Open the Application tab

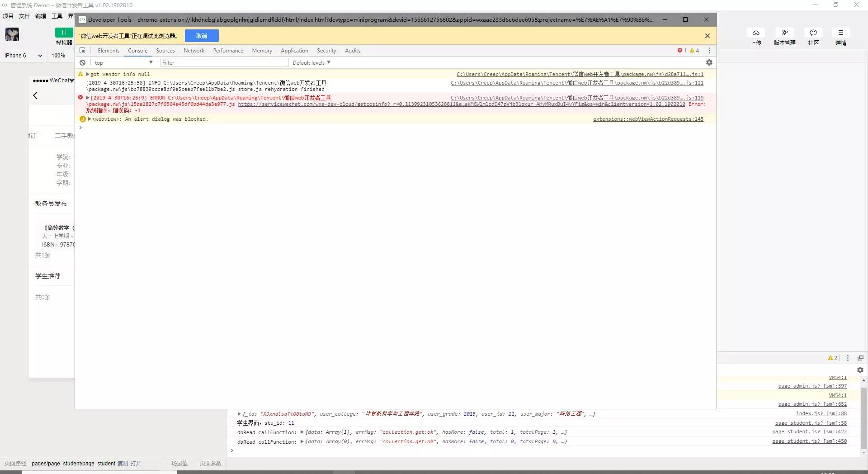coord(294,51)
